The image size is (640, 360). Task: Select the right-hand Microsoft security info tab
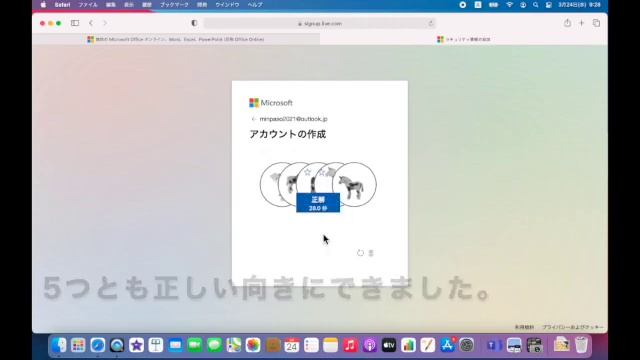click(x=464, y=40)
